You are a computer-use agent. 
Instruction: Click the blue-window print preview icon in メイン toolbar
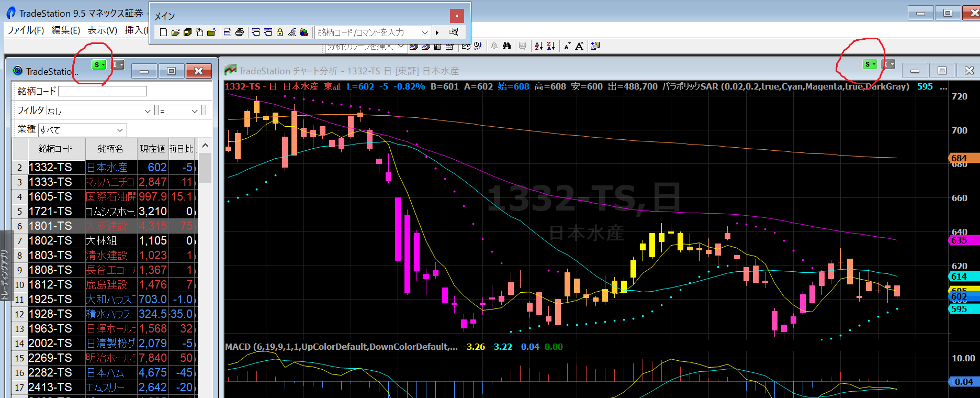pos(228,32)
